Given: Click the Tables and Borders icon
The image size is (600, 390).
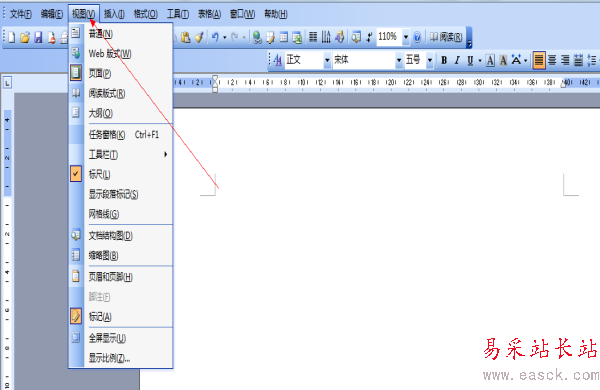Looking at the screenshot, I should 271,37.
